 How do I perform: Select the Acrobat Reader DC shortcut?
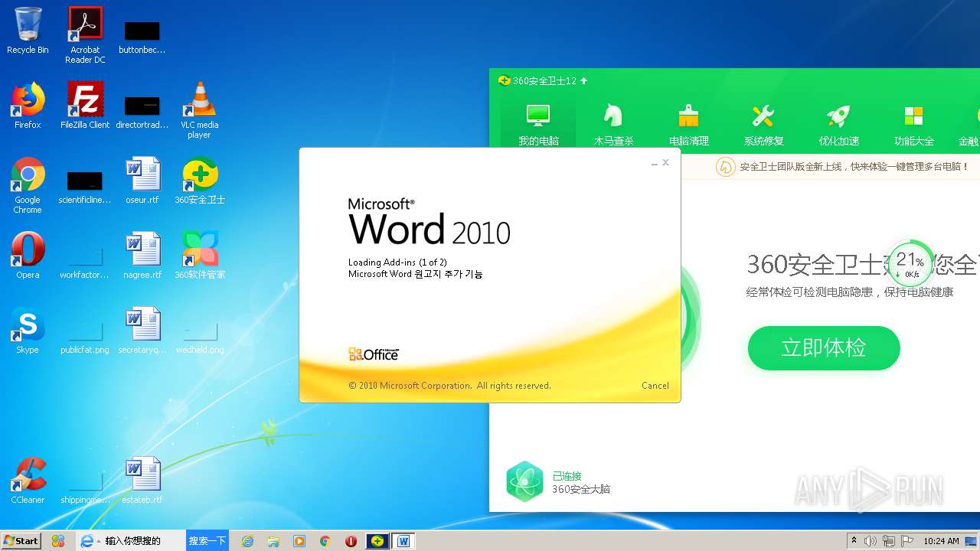pos(85,35)
